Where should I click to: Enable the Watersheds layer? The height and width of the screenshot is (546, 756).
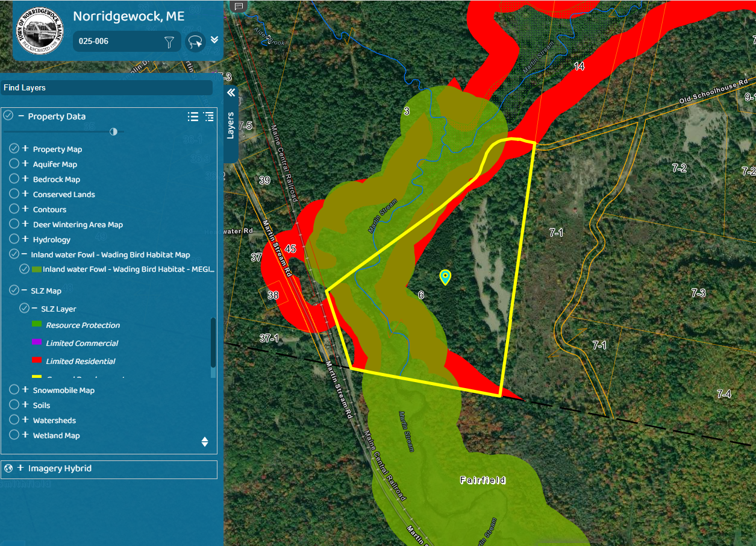[x=14, y=419]
